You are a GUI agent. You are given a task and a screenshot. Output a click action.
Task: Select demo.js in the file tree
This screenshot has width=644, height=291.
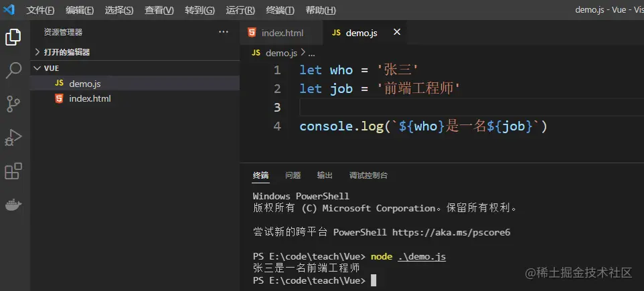135,84
